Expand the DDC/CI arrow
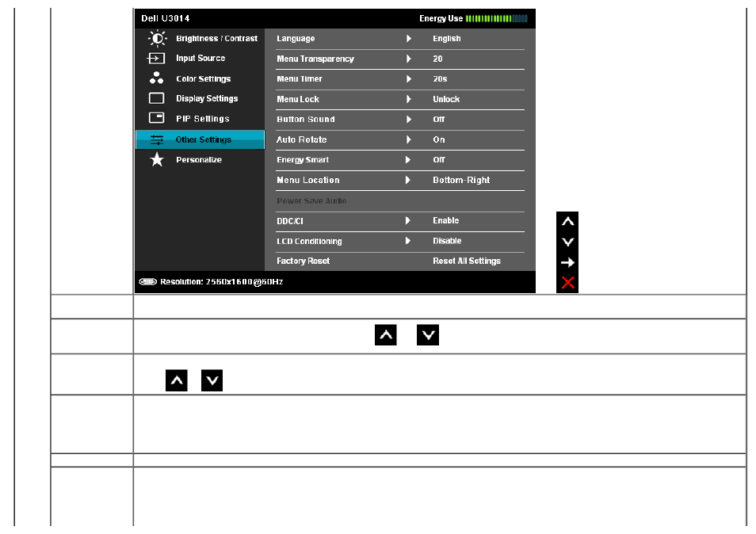Screen dimensions: 756x534 pyautogui.click(x=408, y=221)
